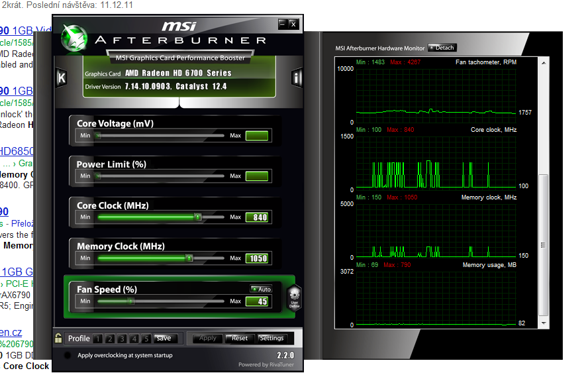Open the information i side button
This screenshot has height=379, width=588.
tap(296, 78)
